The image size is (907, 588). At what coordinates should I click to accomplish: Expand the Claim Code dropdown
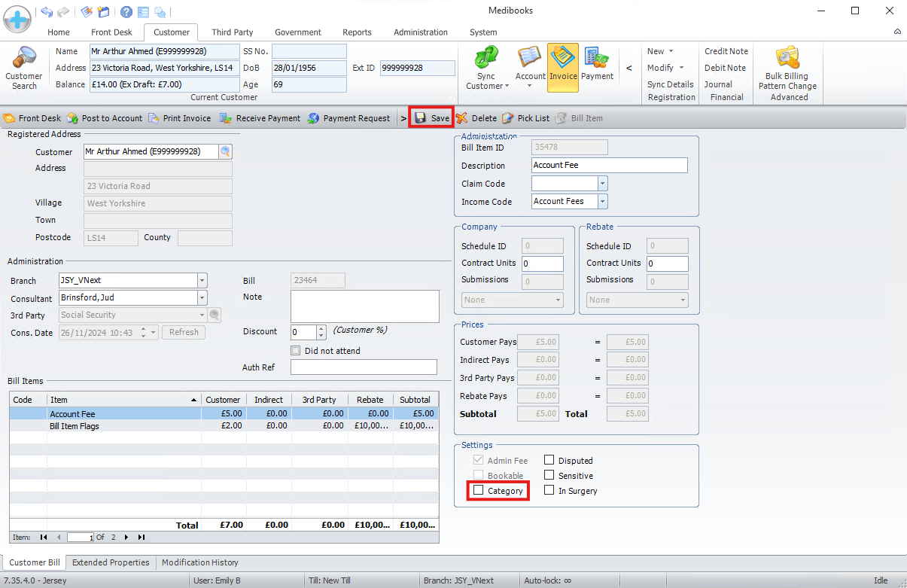602,184
